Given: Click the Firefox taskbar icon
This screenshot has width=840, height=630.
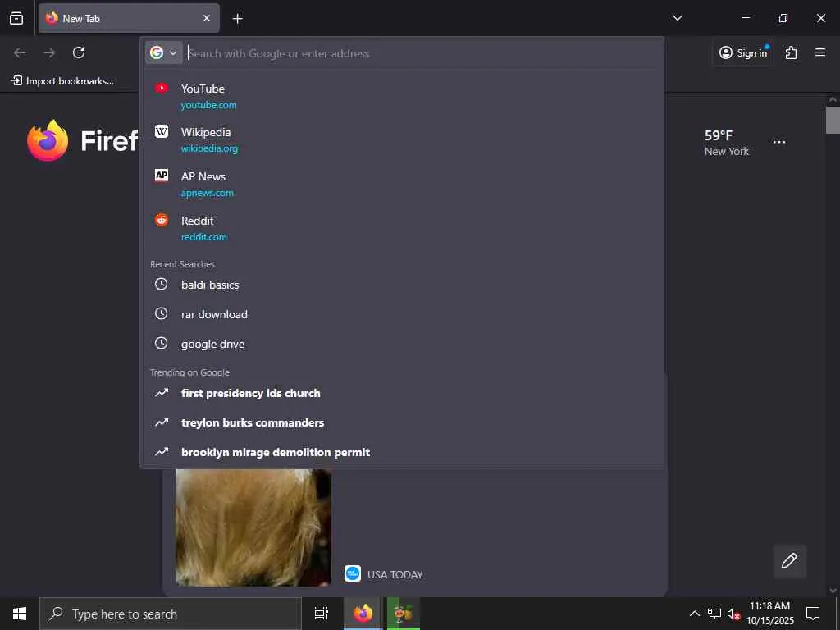Looking at the screenshot, I should [363, 614].
